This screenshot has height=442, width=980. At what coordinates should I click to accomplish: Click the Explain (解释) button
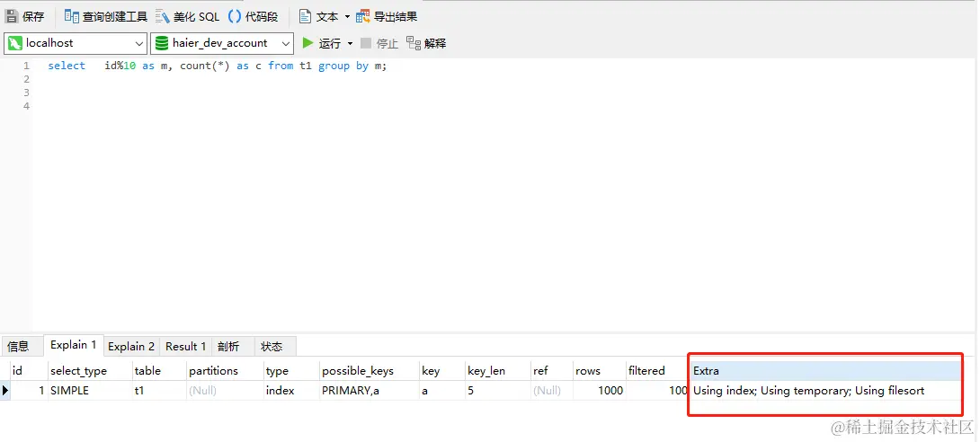point(426,43)
